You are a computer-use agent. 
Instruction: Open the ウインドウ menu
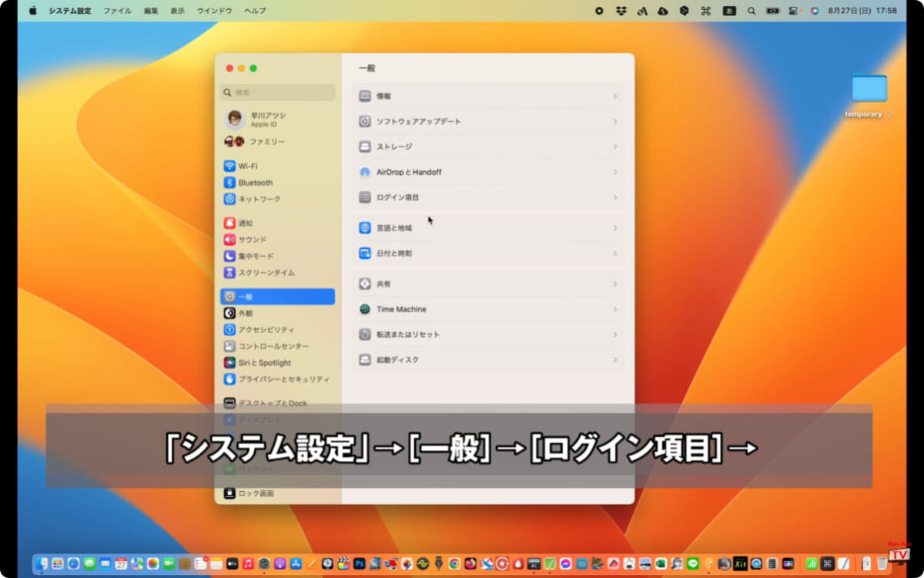click(214, 11)
